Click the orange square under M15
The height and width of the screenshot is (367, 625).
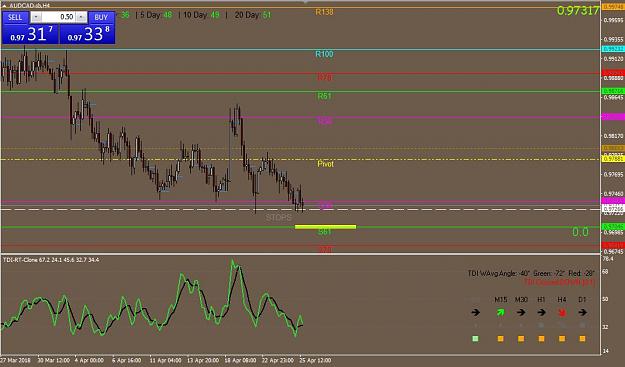pos(501,339)
